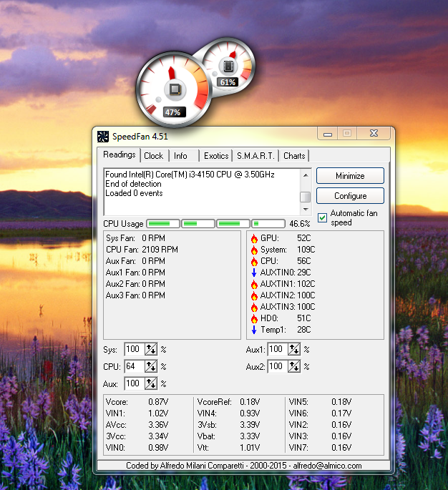Click the 61% memory gauge readout
This screenshot has width=448, height=490.
pos(228,82)
